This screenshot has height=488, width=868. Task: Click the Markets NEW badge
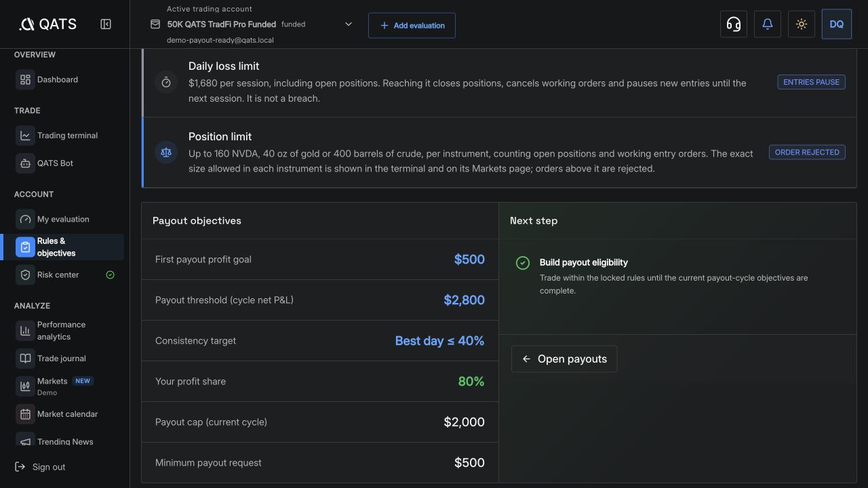click(x=83, y=381)
